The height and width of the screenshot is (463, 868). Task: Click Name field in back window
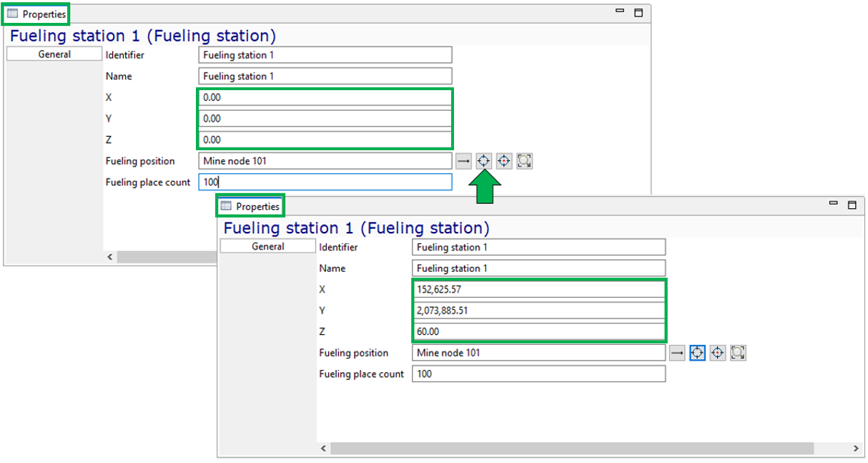tap(325, 76)
